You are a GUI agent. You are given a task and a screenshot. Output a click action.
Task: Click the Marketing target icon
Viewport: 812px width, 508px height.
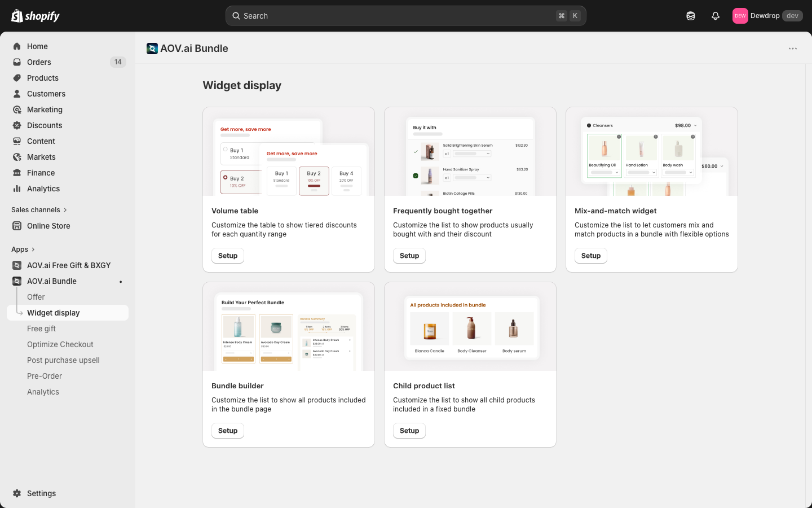coord(17,110)
